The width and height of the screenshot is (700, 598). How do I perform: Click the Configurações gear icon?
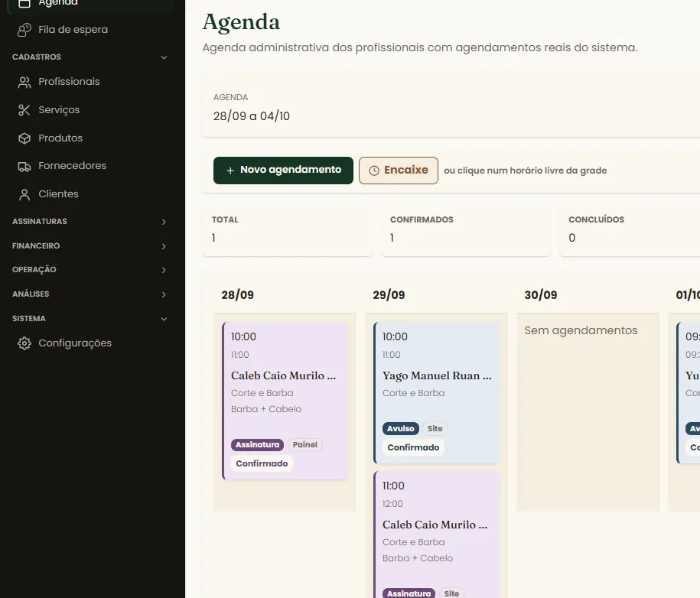tap(24, 343)
